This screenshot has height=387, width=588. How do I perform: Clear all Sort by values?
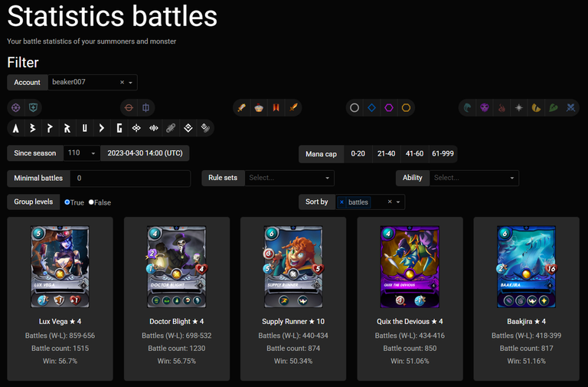point(390,202)
